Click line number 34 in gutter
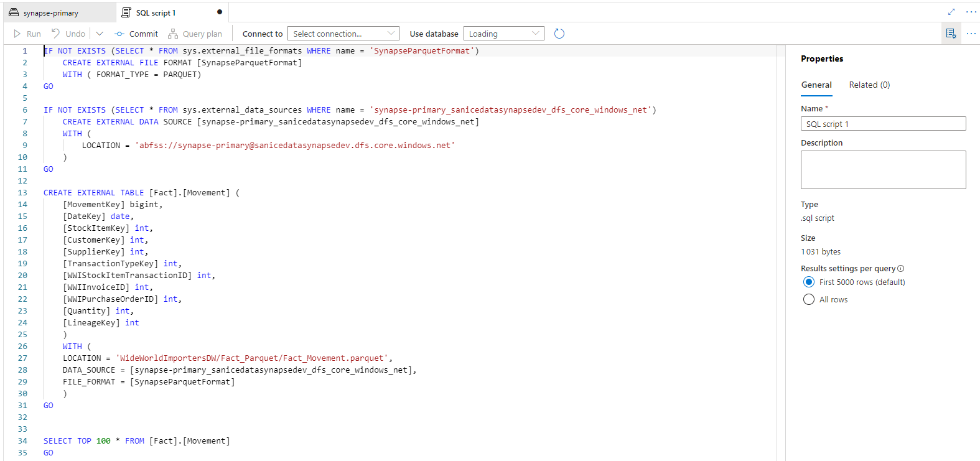 (22, 440)
